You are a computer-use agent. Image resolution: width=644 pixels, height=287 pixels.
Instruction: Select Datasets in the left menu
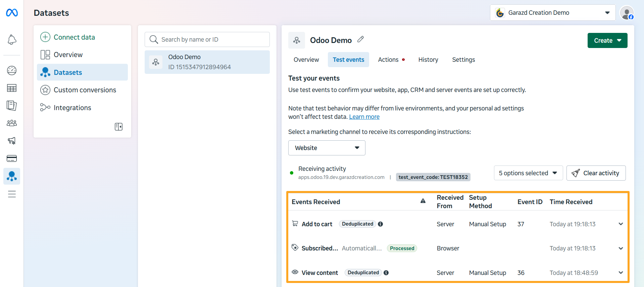82,72
